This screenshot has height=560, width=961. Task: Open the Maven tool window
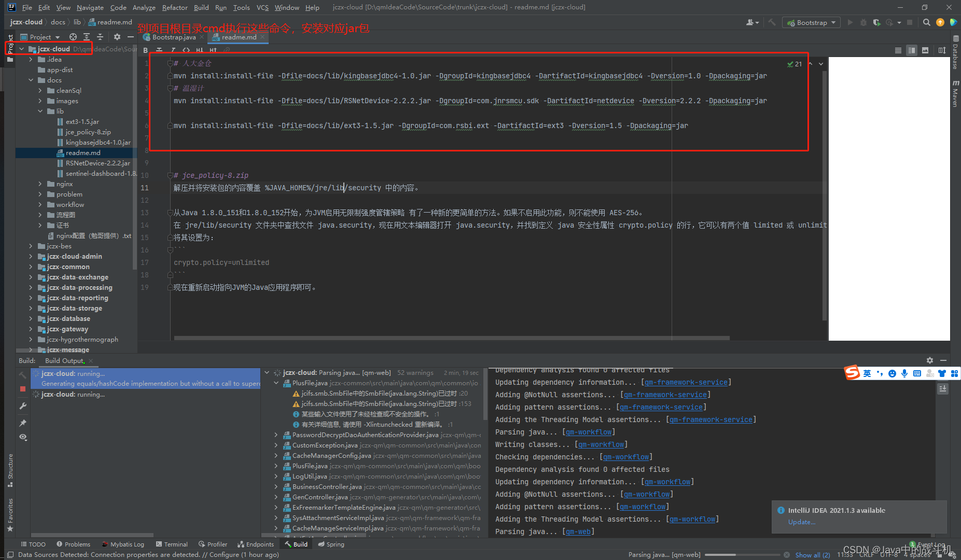(955, 94)
